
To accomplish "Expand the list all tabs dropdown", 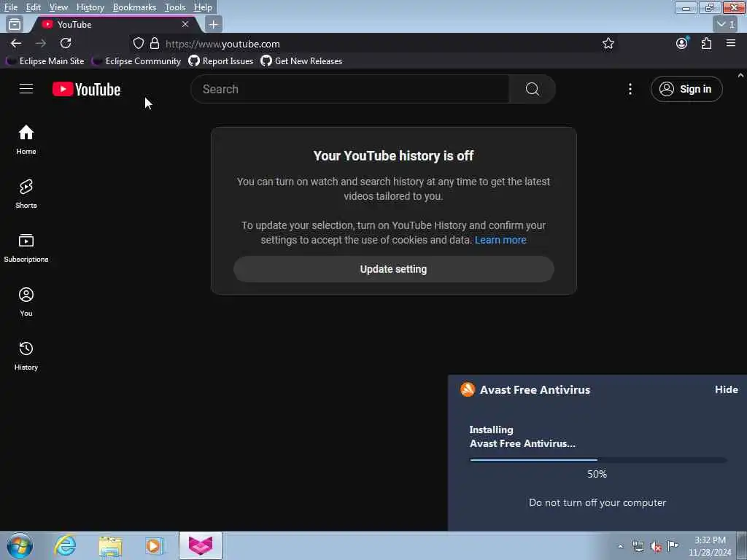I will click(726, 24).
